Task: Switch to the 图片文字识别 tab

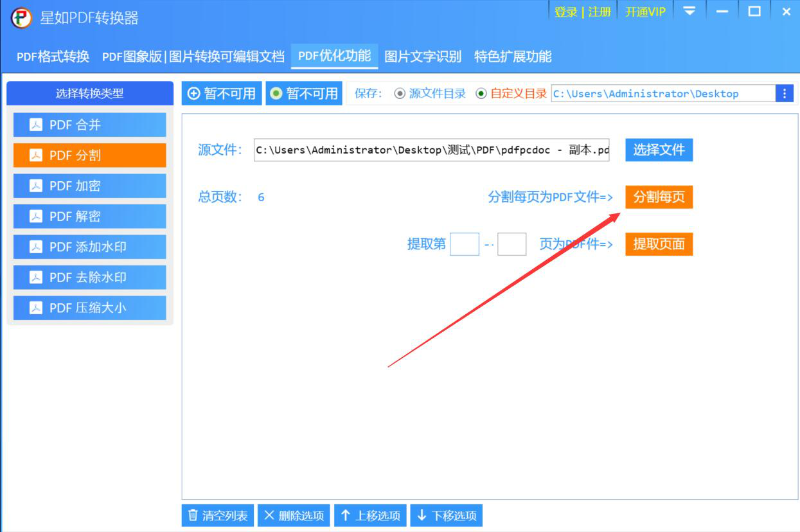Action: tap(423, 56)
